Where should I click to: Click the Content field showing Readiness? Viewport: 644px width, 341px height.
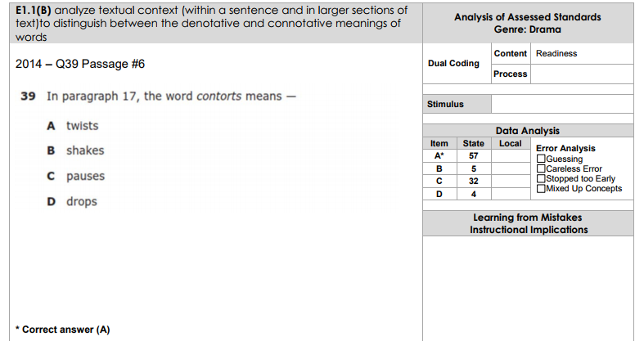582,54
